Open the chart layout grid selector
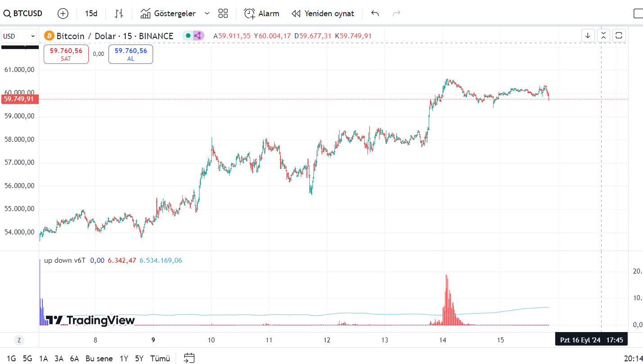 tap(223, 13)
